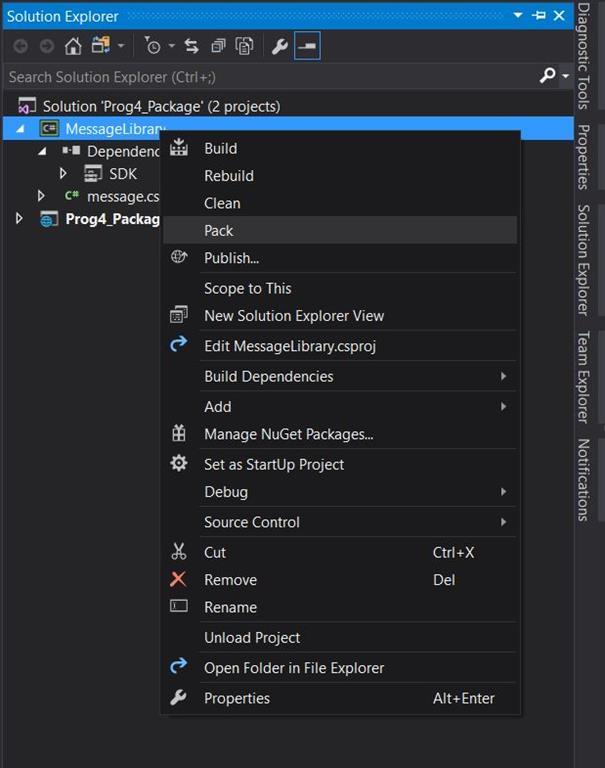Switch to the Team Explorer side tab
This screenshot has width=605, height=768.
click(583, 376)
